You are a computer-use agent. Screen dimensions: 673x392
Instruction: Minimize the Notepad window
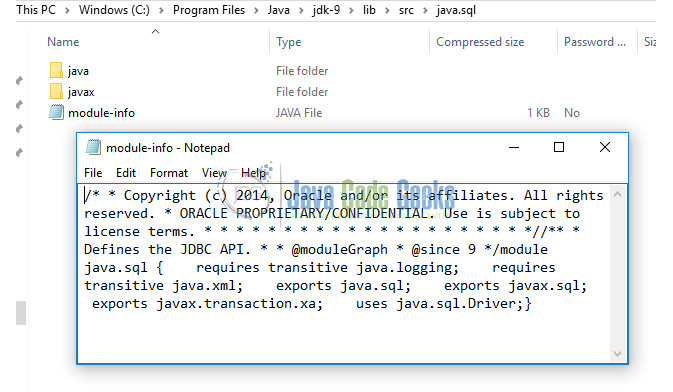[514, 147]
